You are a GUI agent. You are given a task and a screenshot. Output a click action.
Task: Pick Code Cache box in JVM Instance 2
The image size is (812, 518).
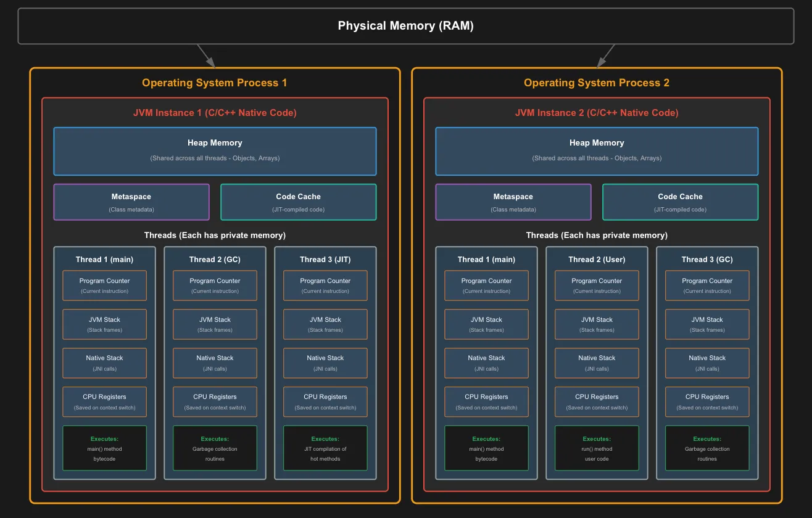pos(680,202)
